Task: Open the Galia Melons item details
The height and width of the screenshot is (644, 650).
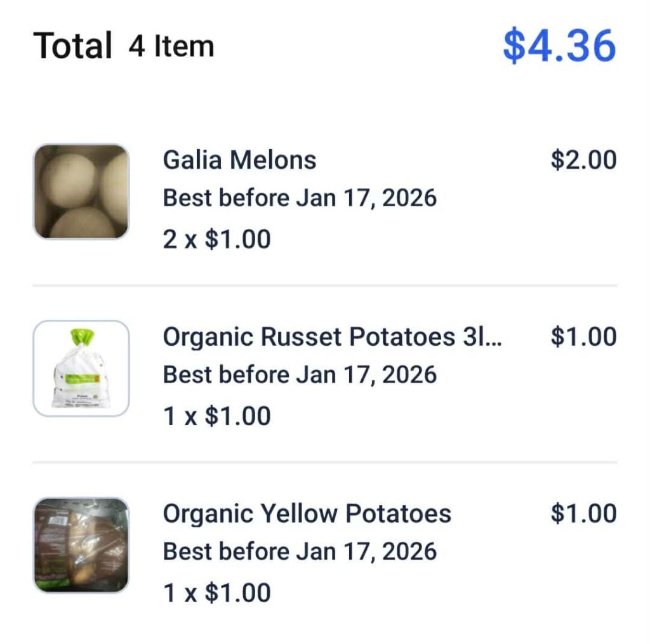Action: click(240, 160)
